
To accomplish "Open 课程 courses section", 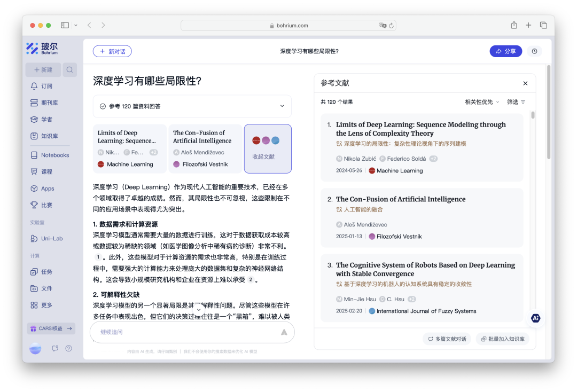I will (42, 172).
